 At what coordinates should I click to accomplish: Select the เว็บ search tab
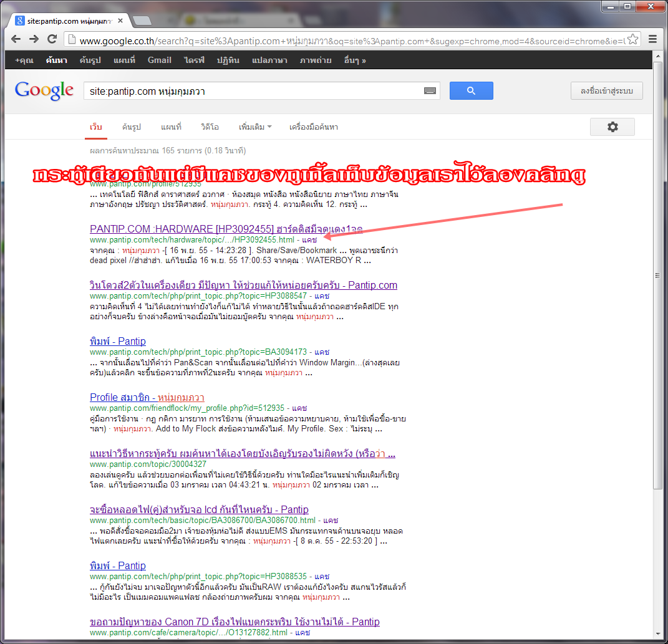tap(96, 127)
